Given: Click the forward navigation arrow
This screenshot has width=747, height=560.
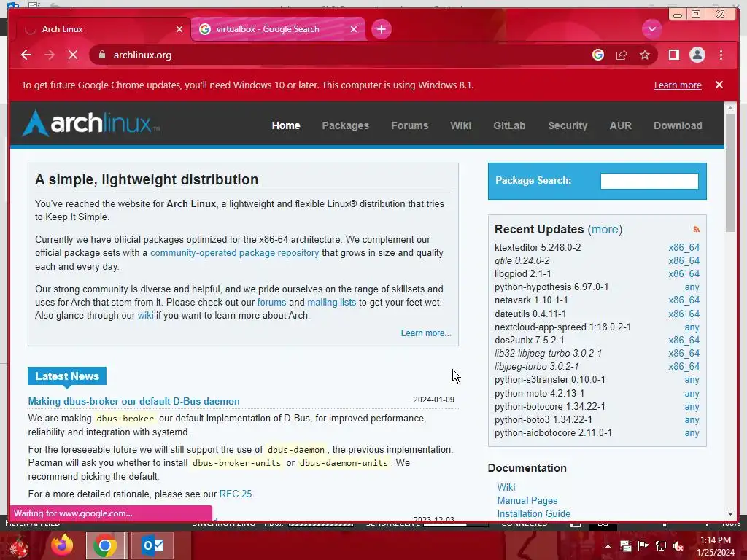Looking at the screenshot, I should pyautogui.click(x=50, y=55).
